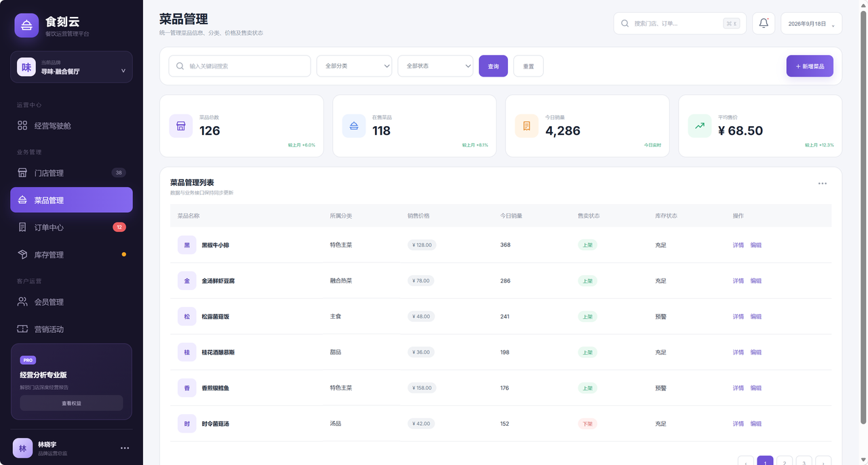868x465 pixels.
Task: Click the 重置 button
Action: tap(528, 66)
